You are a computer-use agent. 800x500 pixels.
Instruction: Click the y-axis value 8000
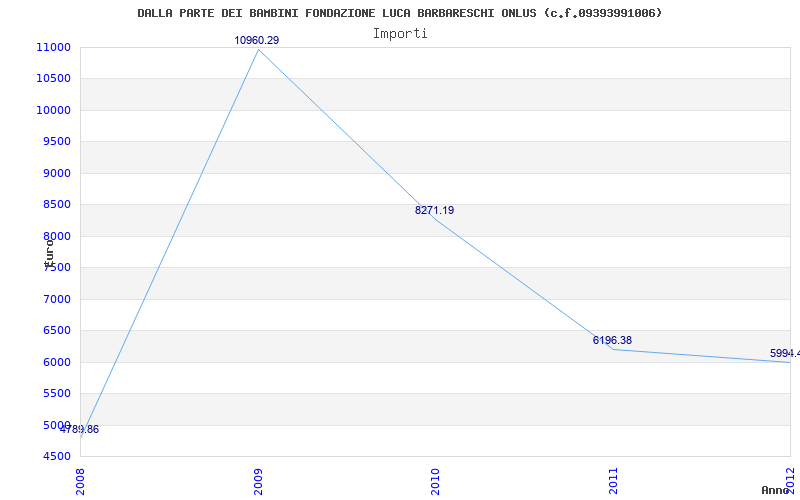pos(57,236)
